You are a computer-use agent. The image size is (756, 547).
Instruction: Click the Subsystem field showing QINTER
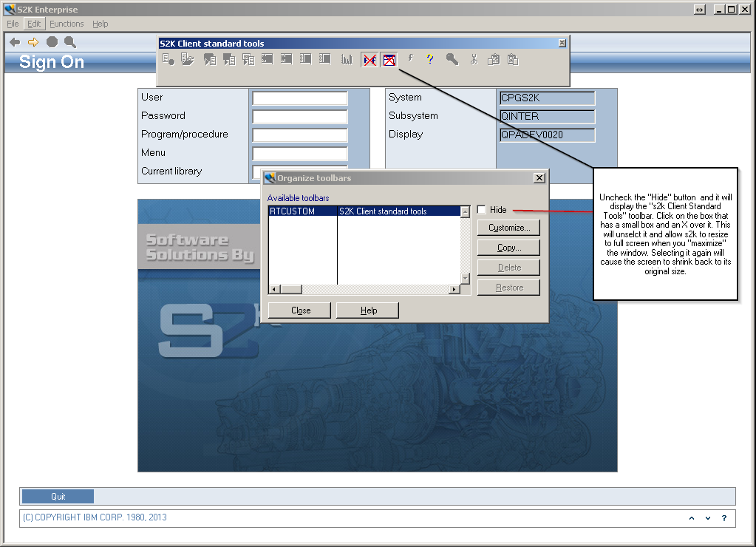pyautogui.click(x=548, y=116)
